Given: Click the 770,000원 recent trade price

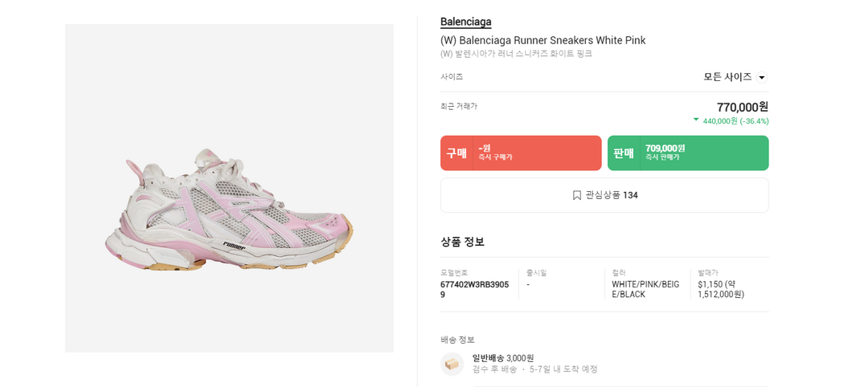Looking at the screenshot, I should pyautogui.click(x=742, y=107).
